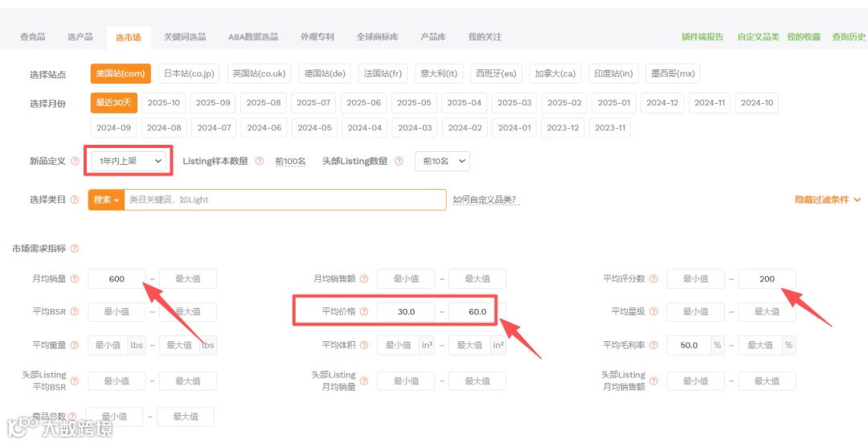This screenshot has width=868, height=444.
Task: Select the 美国站(com) site
Action: pos(121,73)
